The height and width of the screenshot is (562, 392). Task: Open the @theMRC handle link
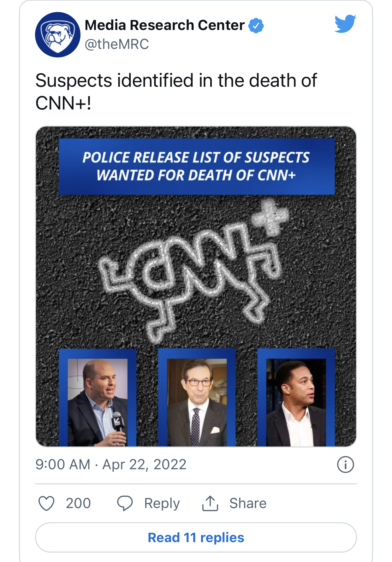[x=117, y=44]
